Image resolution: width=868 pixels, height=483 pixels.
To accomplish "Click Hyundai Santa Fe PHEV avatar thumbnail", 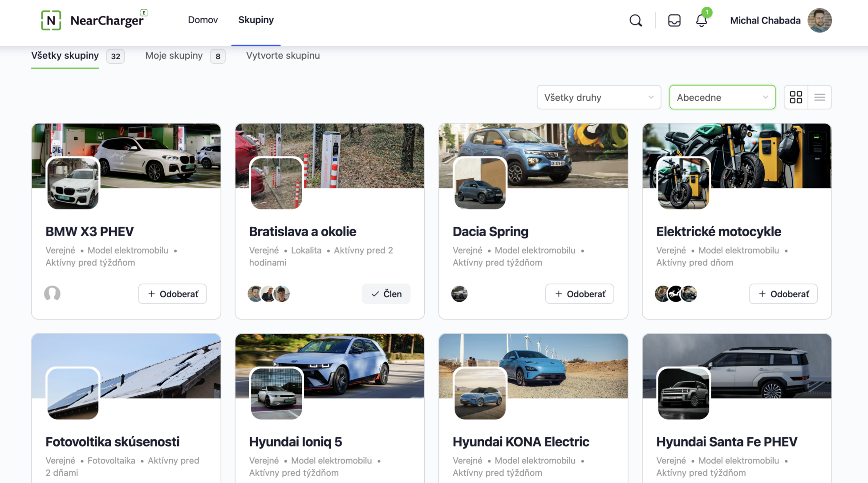I will click(x=684, y=393).
